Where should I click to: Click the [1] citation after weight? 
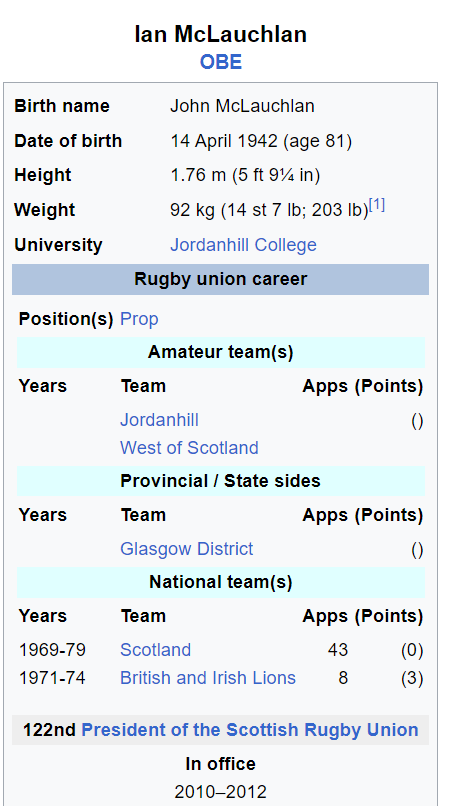tap(377, 206)
